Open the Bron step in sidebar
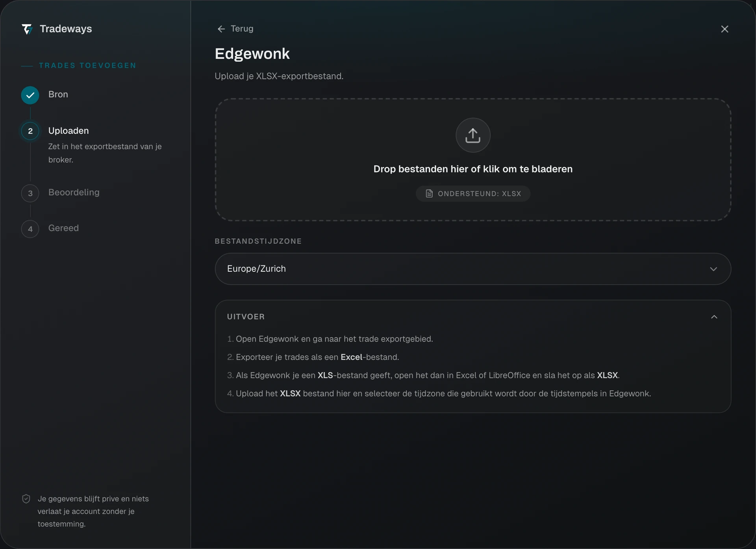 [x=58, y=95]
